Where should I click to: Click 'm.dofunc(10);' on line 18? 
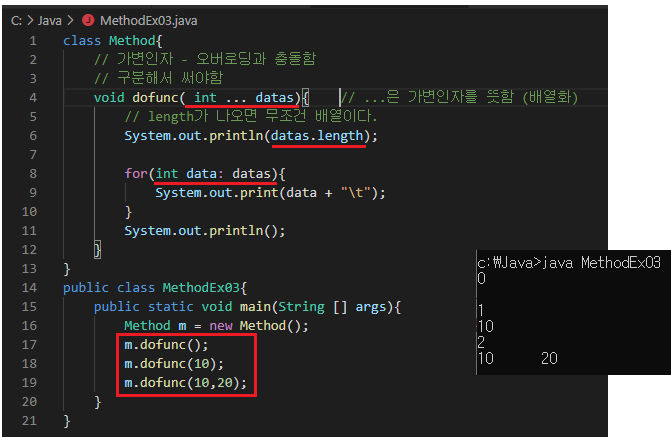(174, 364)
